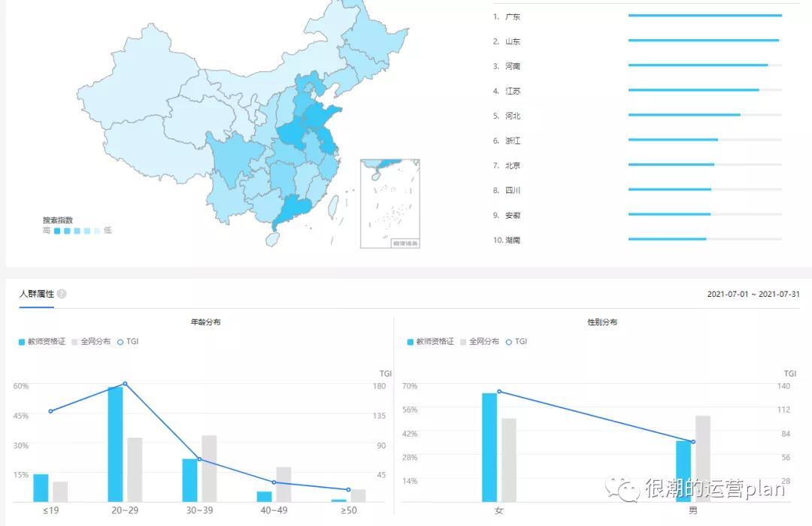Click the lightest swatch in 搜索指数 legend
The height and width of the screenshot is (526, 812).
coord(96,231)
